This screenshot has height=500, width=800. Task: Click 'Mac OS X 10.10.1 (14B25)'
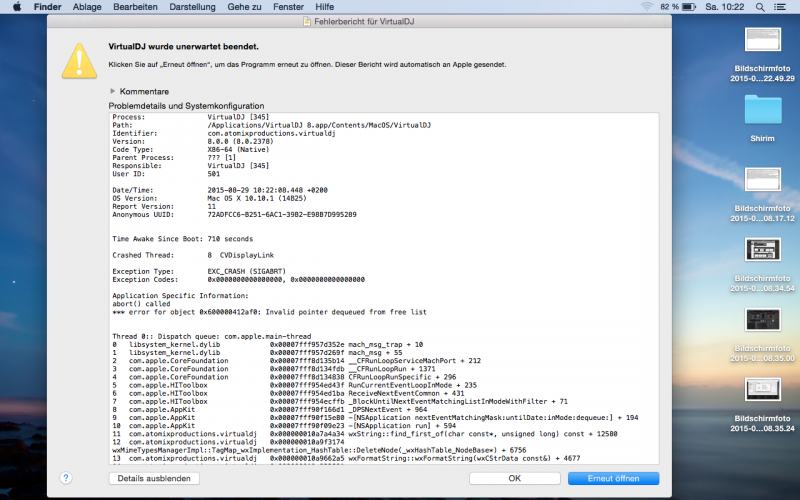coord(257,198)
